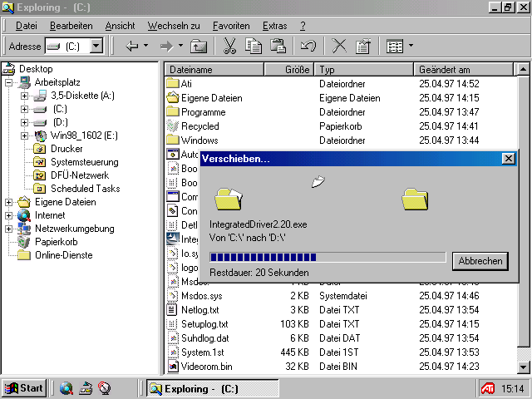Select the Recycled bin icon

[x=173, y=126]
